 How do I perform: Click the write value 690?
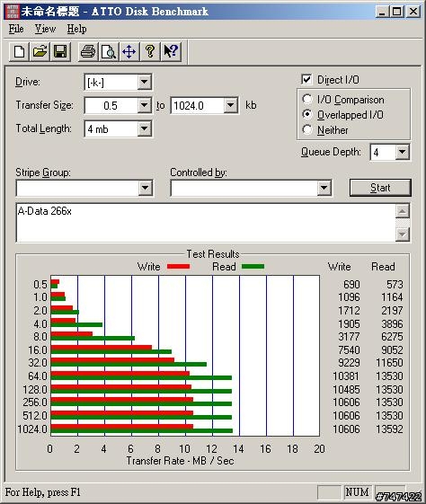pos(351,285)
